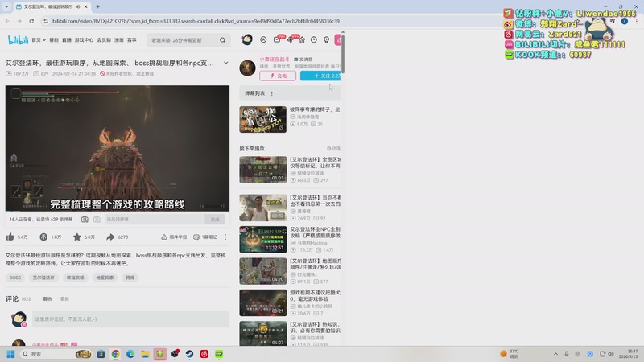Open the favorites star icon in header

(302, 39)
